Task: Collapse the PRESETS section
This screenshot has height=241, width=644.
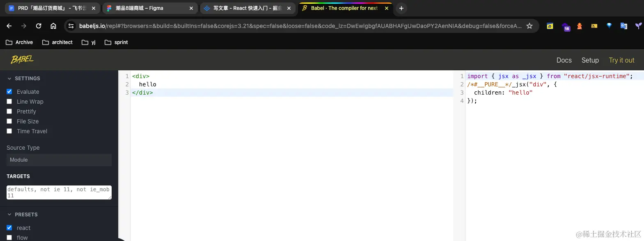Action: pos(23,215)
